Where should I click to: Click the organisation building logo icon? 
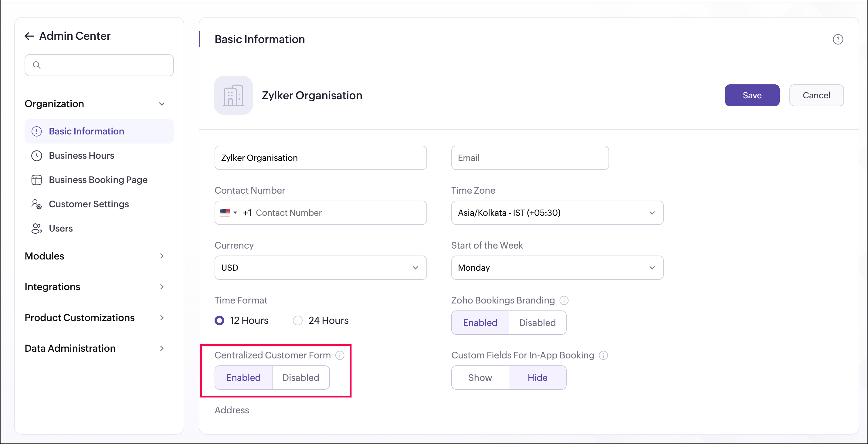233,95
